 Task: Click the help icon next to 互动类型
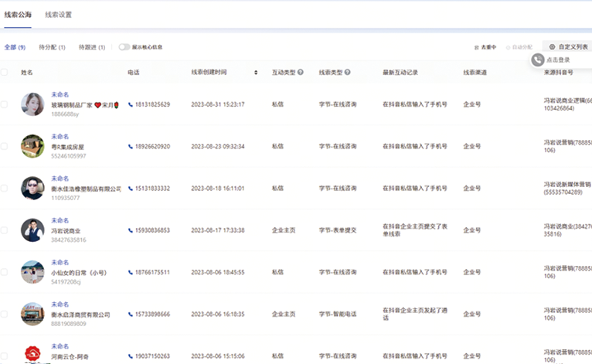(x=301, y=73)
